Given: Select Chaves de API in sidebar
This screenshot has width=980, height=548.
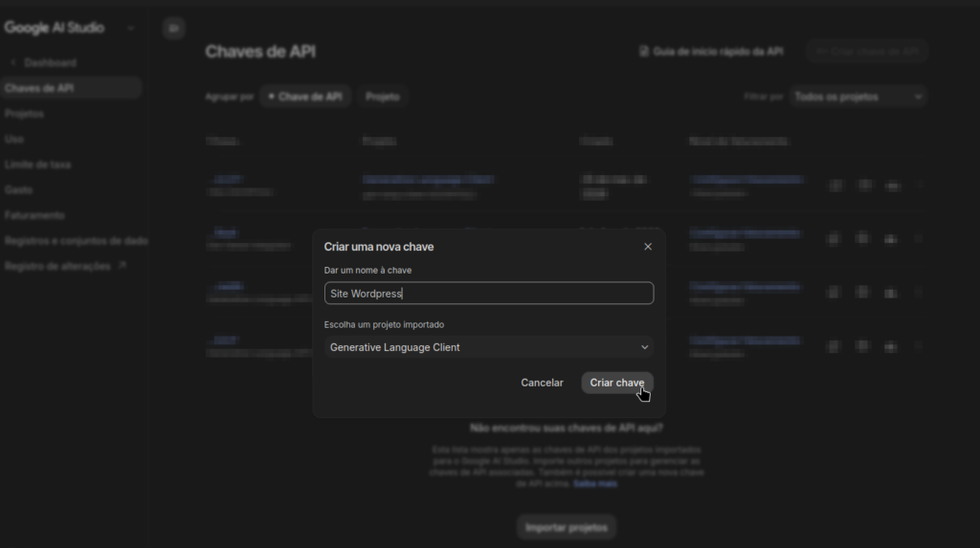Looking at the screenshot, I should (x=71, y=88).
